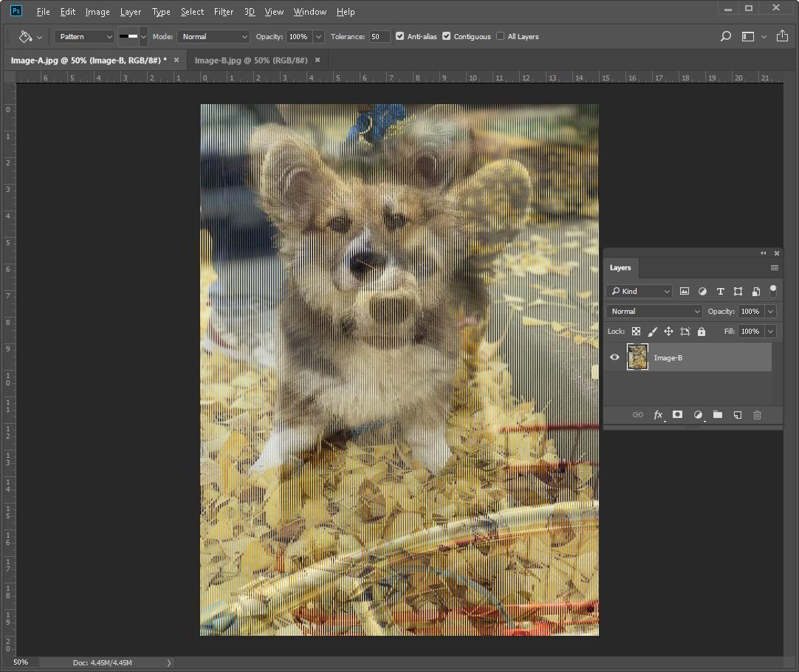The height and width of the screenshot is (672, 799).
Task: Open the layer blend mode Normal dropdown
Action: (654, 312)
